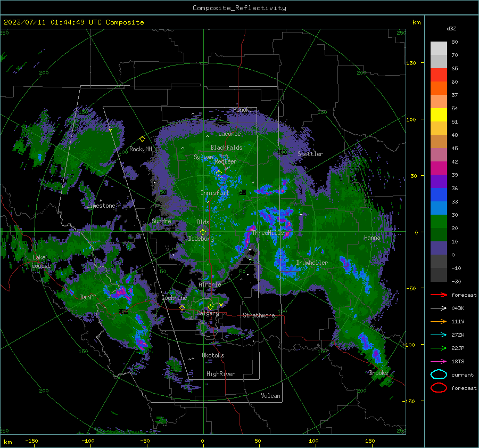Select the green 22JP arrow legend icon
The height and width of the screenshot is (448, 479).
pos(439,348)
